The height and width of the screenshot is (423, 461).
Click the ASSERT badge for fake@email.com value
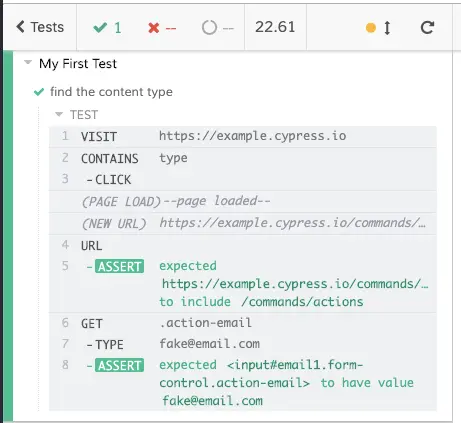119,365
